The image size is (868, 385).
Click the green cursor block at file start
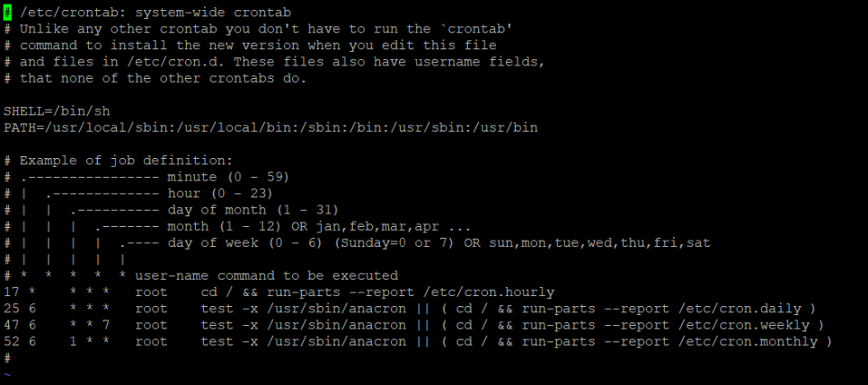[x=7, y=13]
